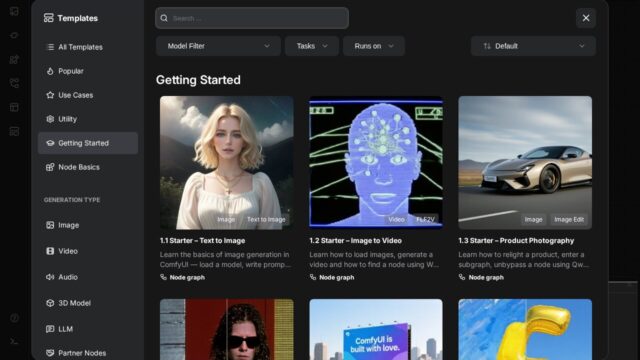Viewport: 640px width, 360px height.
Task: Open the Starter Text to Image thumbnail
Action: pos(227,162)
